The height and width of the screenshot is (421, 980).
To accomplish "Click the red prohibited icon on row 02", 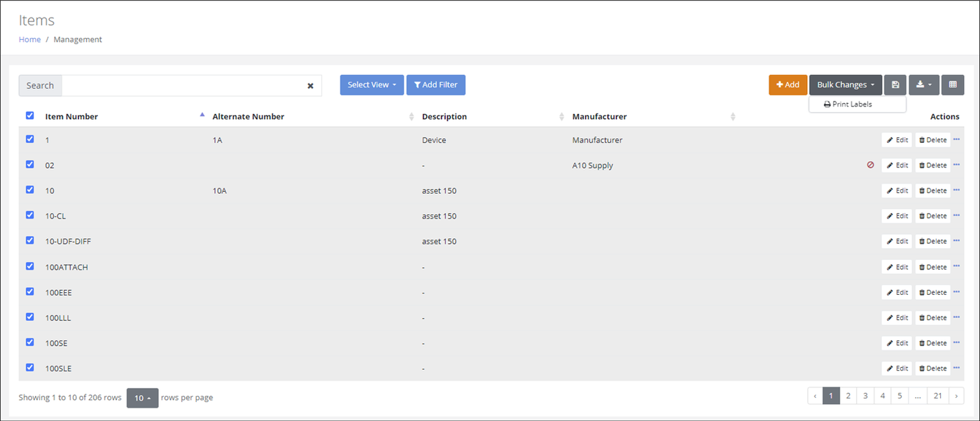I will [871, 165].
